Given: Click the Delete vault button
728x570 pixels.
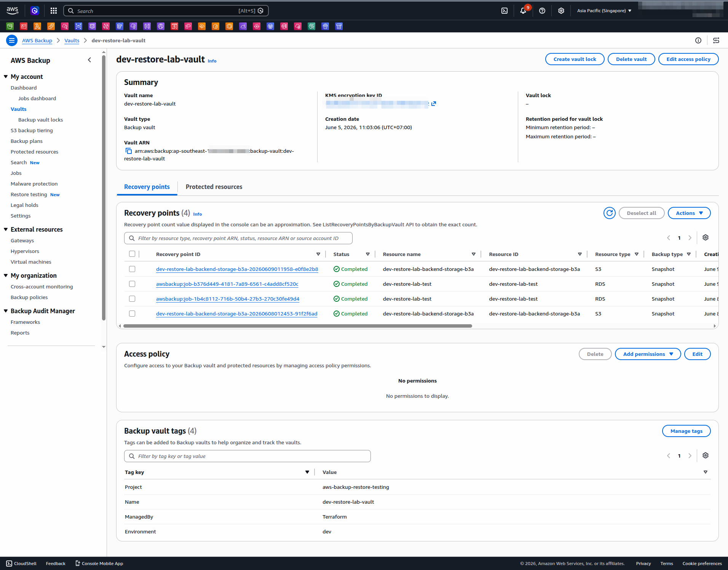Looking at the screenshot, I should pos(631,59).
